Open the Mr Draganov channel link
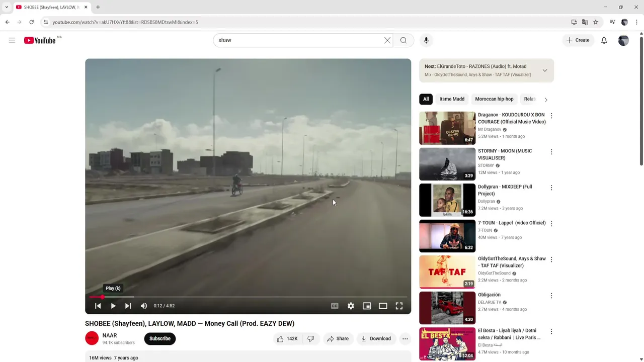 click(x=490, y=129)
